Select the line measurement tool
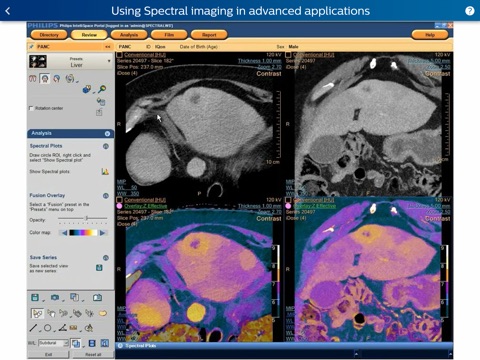The image size is (480, 360). coord(33,328)
